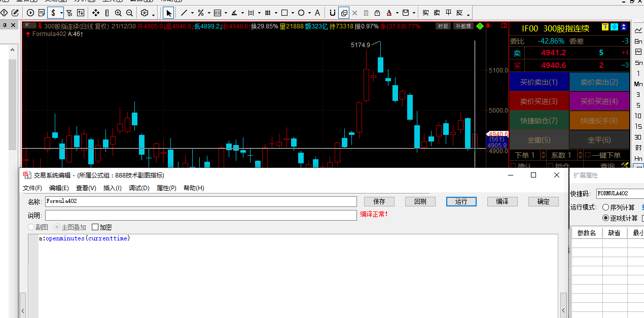This screenshot has height=318, width=644.
Task: Click the purple 买价买进(4) order button
Action: [599, 101]
